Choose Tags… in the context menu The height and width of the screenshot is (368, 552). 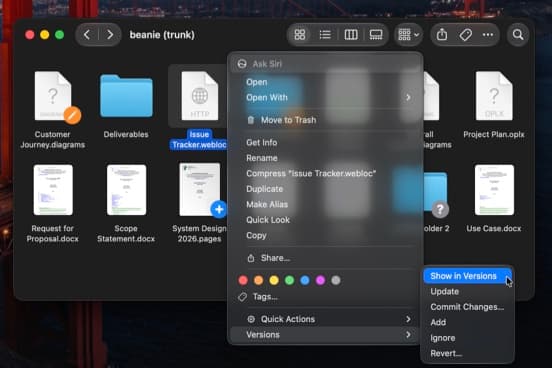pyautogui.click(x=326, y=297)
